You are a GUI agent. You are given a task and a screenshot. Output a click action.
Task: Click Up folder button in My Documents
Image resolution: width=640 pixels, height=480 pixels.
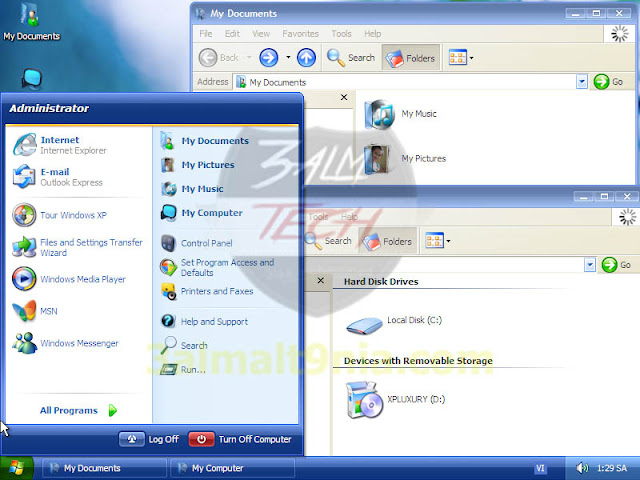307,58
